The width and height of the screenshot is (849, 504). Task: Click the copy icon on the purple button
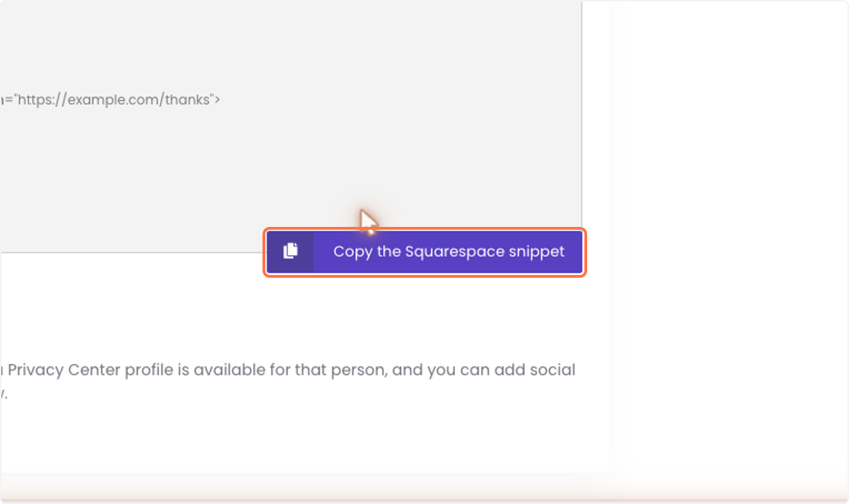pyautogui.click(x=290, y=251)
